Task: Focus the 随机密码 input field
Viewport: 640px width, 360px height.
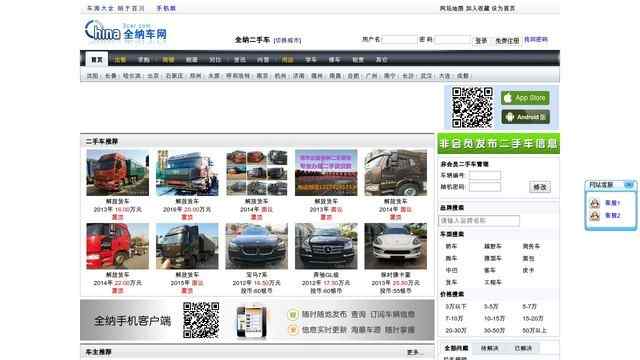Action: pyautogui.click(x=485, y=187)
